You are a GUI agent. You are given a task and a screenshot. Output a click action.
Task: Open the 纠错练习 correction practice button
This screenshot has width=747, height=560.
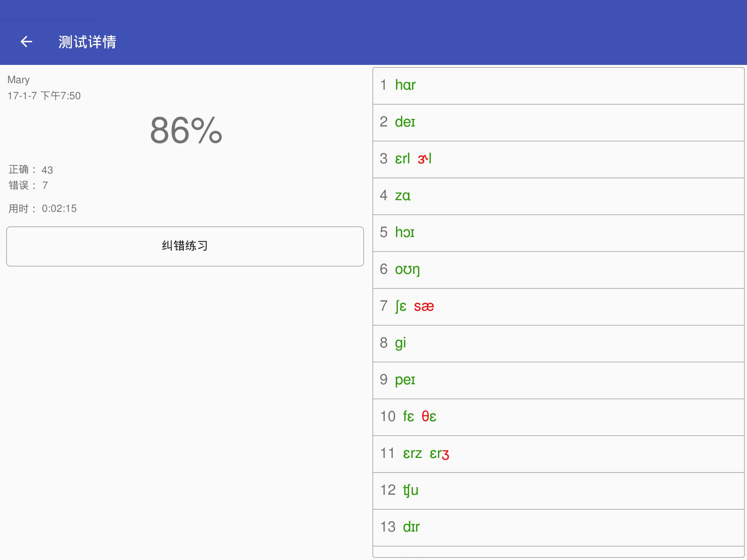click(185, 246)
